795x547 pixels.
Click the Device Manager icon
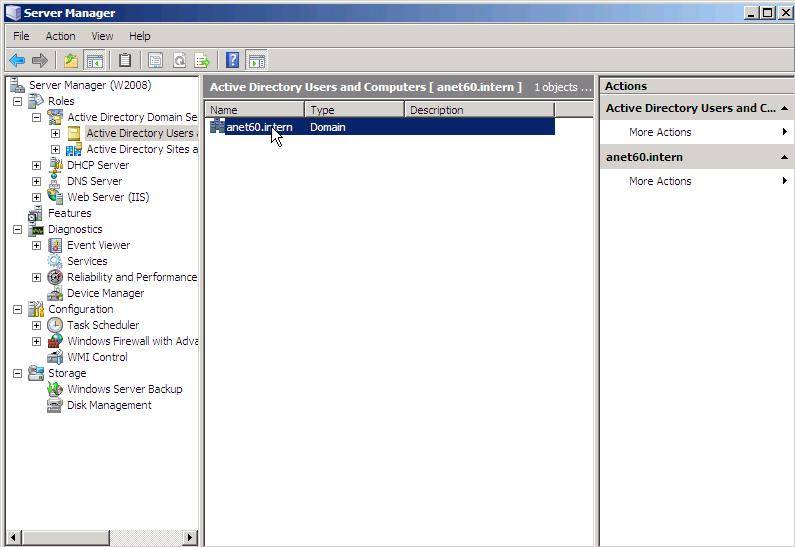pyautogui.click(x=55, y=293)
